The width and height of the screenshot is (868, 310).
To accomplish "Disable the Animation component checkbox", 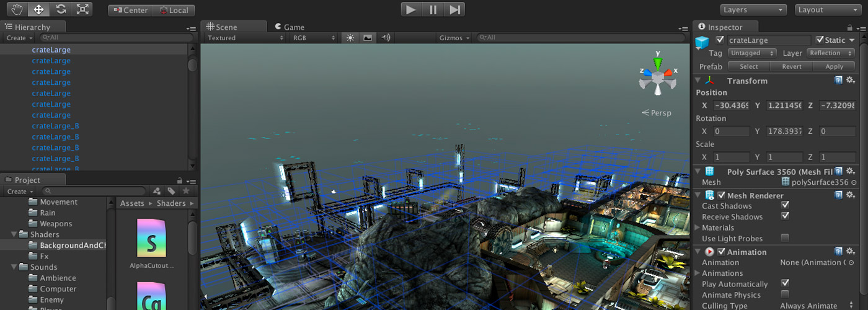I will (721, 252).
